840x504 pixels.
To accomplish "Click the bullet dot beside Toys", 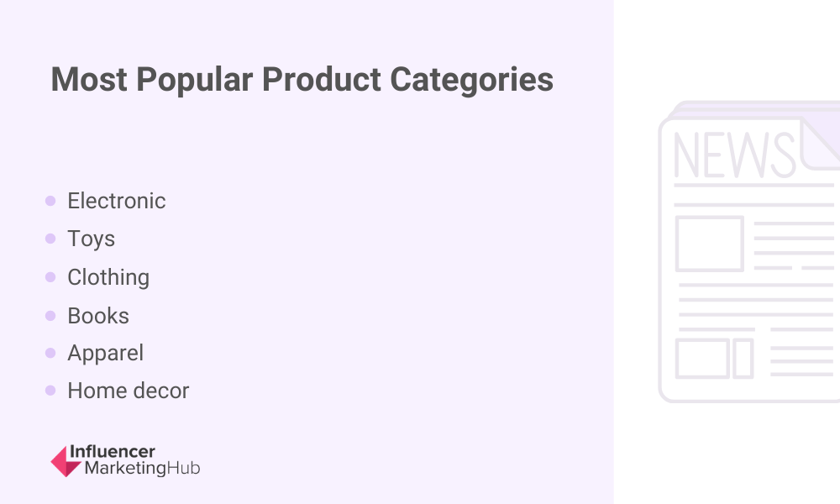I will coord(50,239).
